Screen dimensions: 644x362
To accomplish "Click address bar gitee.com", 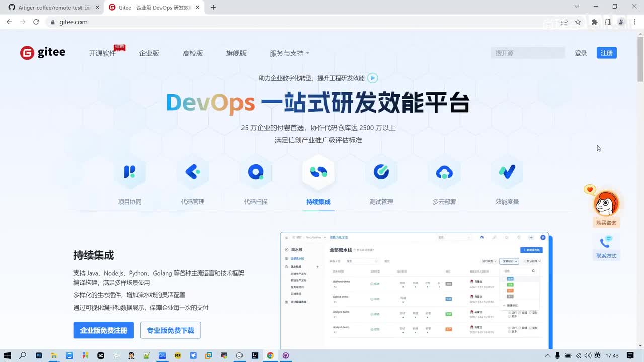I will click(73, 22).
